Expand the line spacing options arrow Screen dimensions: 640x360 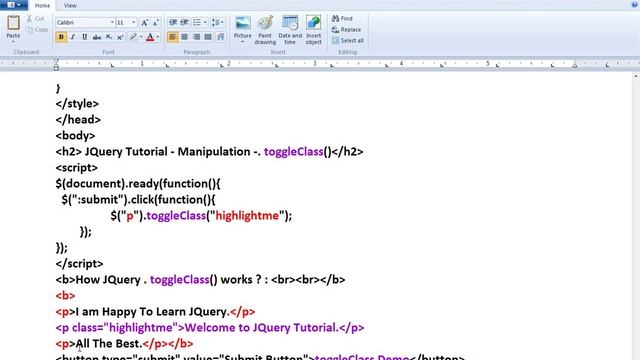tap(222, 22)
